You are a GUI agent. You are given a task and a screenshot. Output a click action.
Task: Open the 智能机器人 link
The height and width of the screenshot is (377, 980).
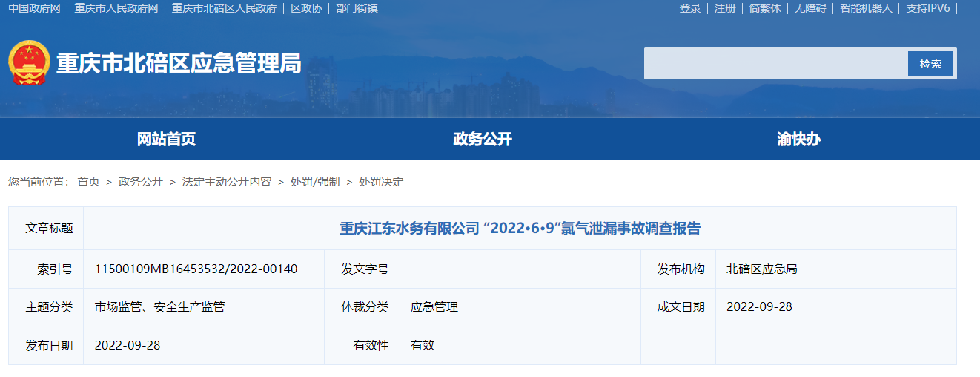coord(866,8)
